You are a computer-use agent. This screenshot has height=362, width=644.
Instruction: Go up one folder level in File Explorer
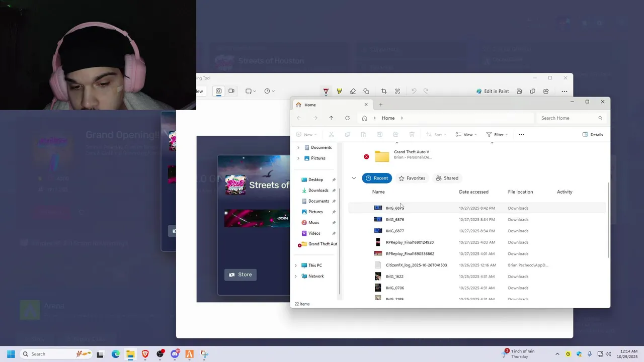point(331,118)
